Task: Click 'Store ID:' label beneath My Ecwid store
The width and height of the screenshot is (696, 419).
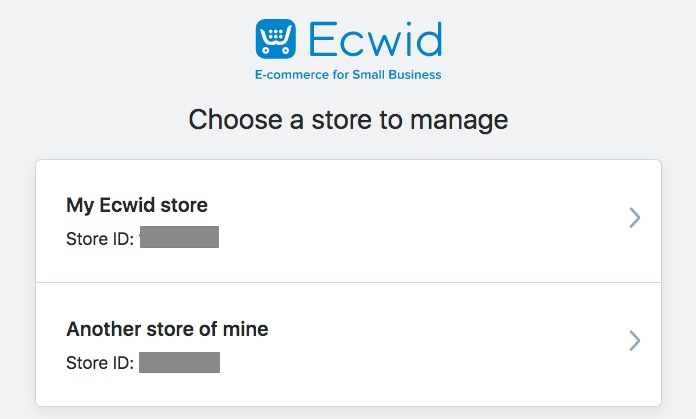Action: pos(100,239)
